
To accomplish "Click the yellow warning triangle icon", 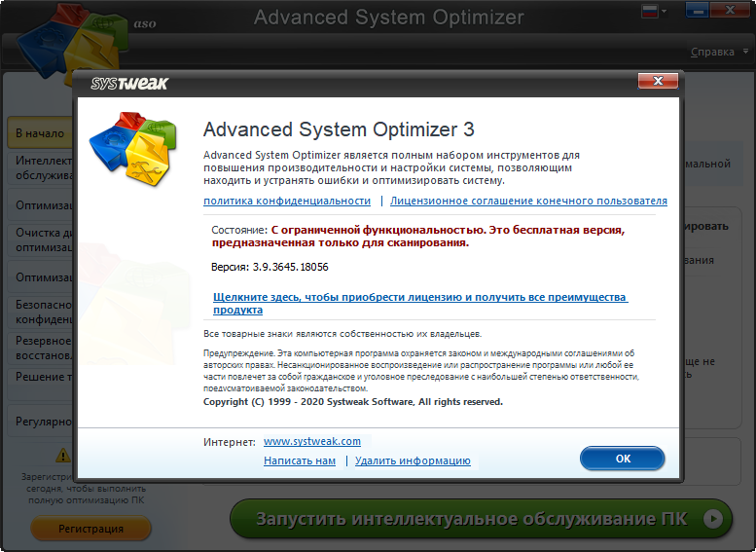I will pos(62,455).
